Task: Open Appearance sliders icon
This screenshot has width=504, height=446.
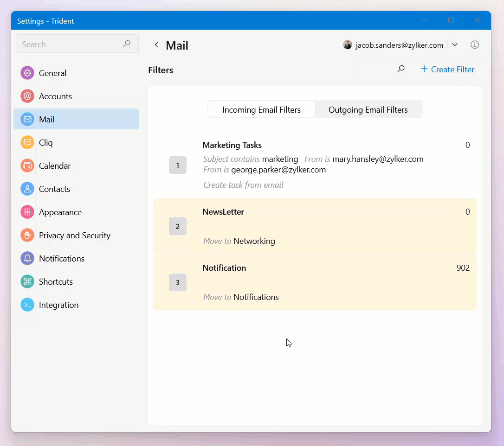Action: click(x=27, y=212)
